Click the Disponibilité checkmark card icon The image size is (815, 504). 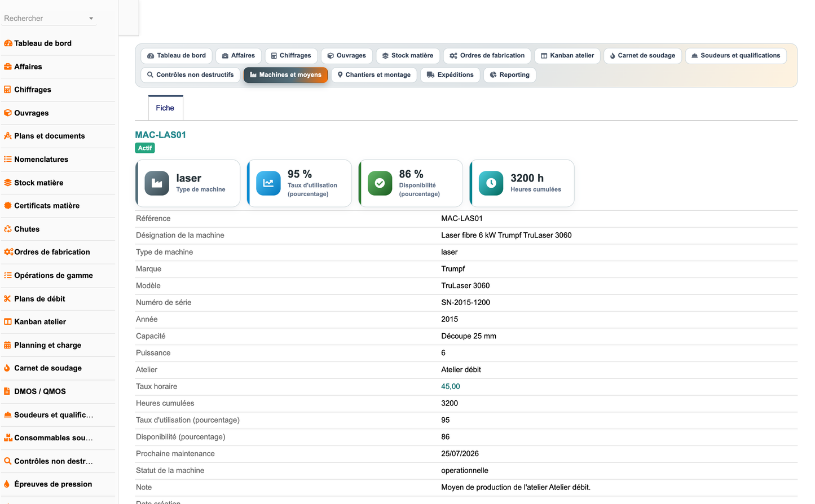[380, 183]
